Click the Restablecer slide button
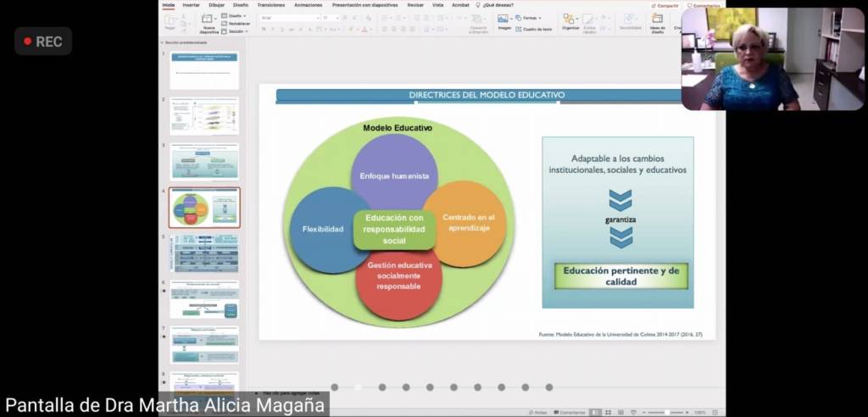This screenshot has height=417, width=868. [235, 23]
